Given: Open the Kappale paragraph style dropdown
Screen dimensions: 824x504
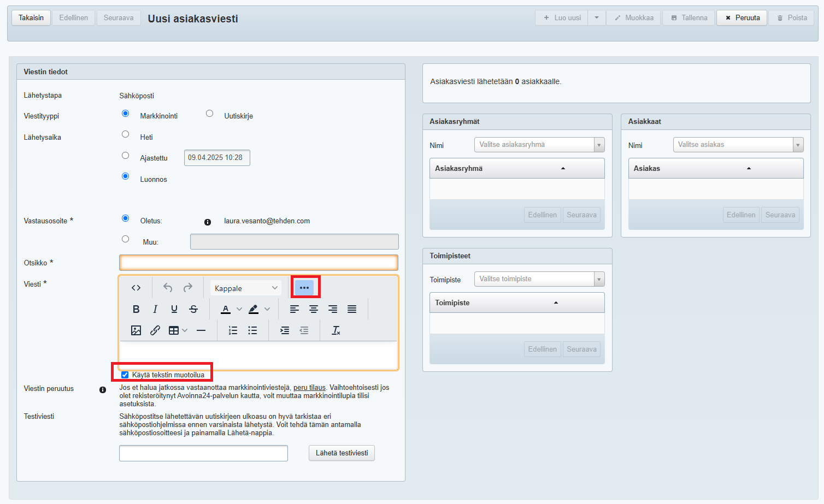Looking at the screenshot, I should point(246,288).
